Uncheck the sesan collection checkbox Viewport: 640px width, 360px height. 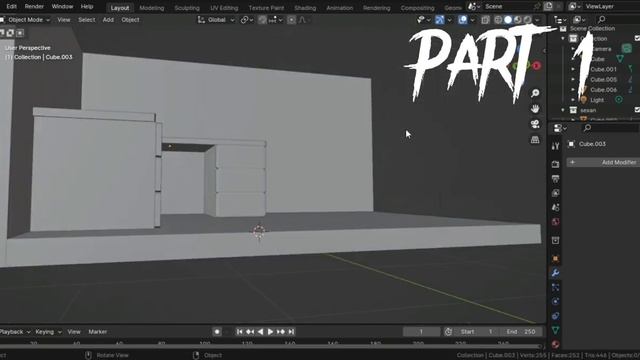pos(637,110)
